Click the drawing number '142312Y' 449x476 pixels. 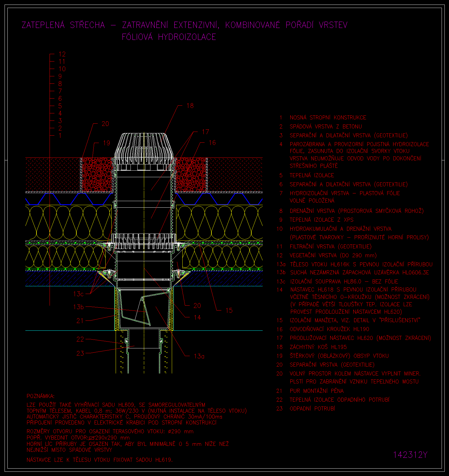tap(410, 455)
